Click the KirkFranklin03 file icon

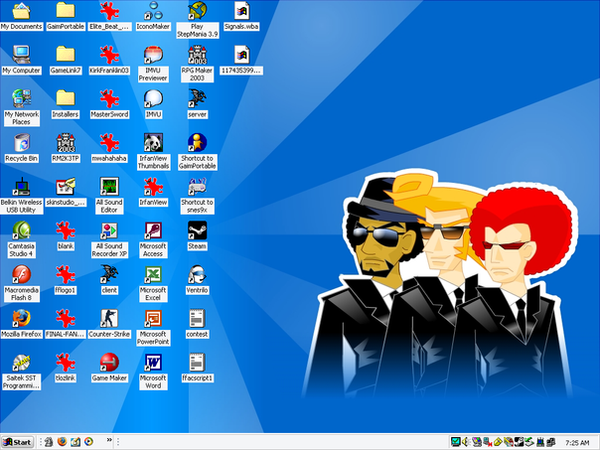click(x=109, y=55)
